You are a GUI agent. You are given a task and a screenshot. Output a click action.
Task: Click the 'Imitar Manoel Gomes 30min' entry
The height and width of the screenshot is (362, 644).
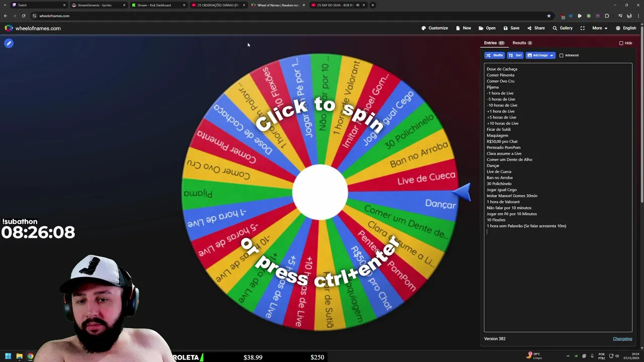(512, 196)
